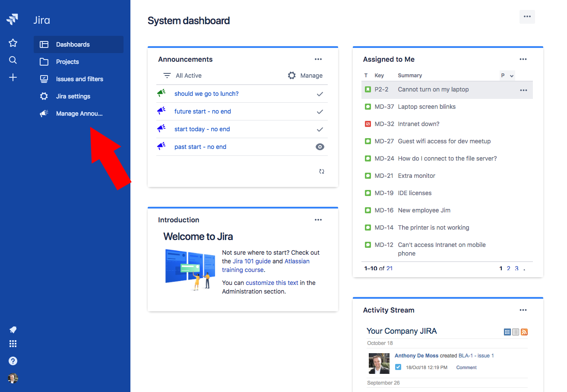
Task: Open Manage Announcements in the sidebar
Action: click(79, 114)
